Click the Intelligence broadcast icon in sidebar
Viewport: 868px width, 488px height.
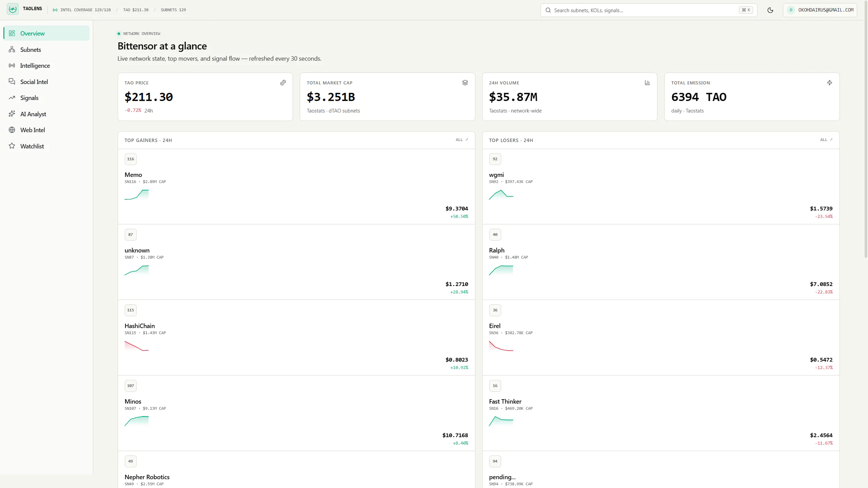click(12, 65)
